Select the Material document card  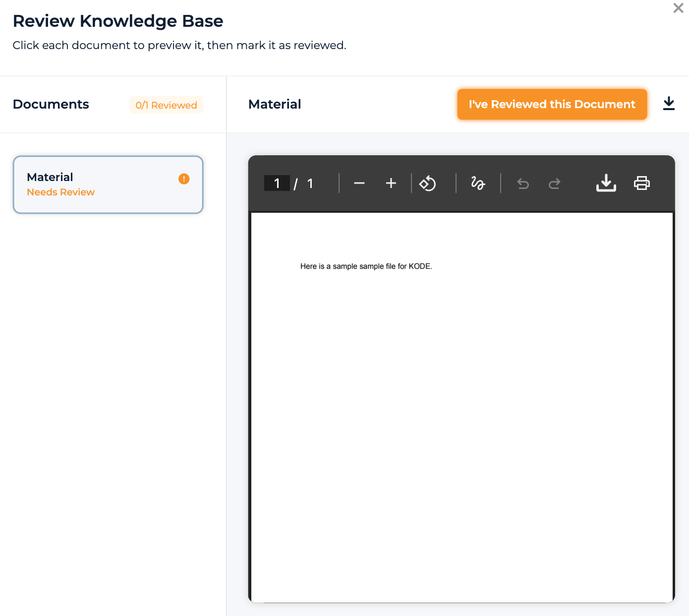[x=108, y=185]
